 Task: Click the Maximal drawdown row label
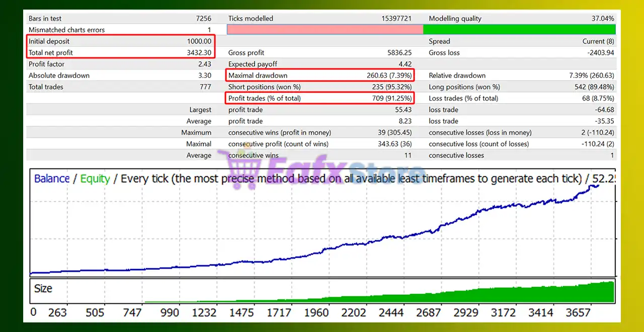tap(258, 75)
